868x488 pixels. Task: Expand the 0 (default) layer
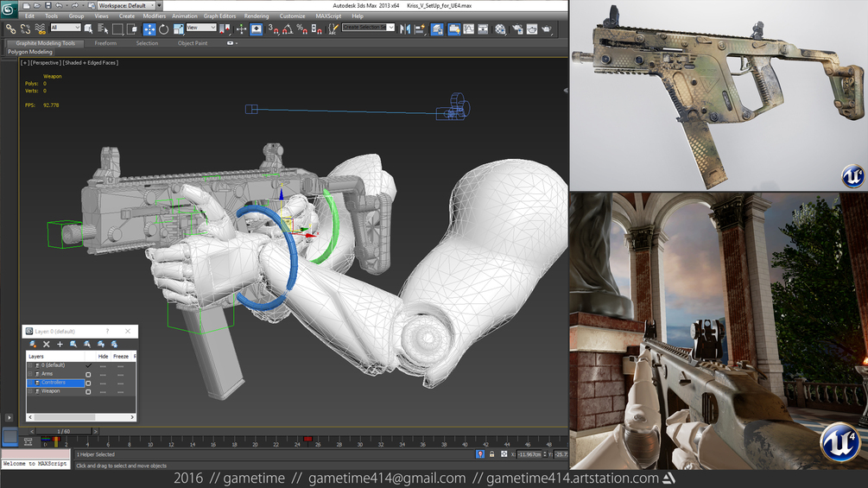pos(30,365)
